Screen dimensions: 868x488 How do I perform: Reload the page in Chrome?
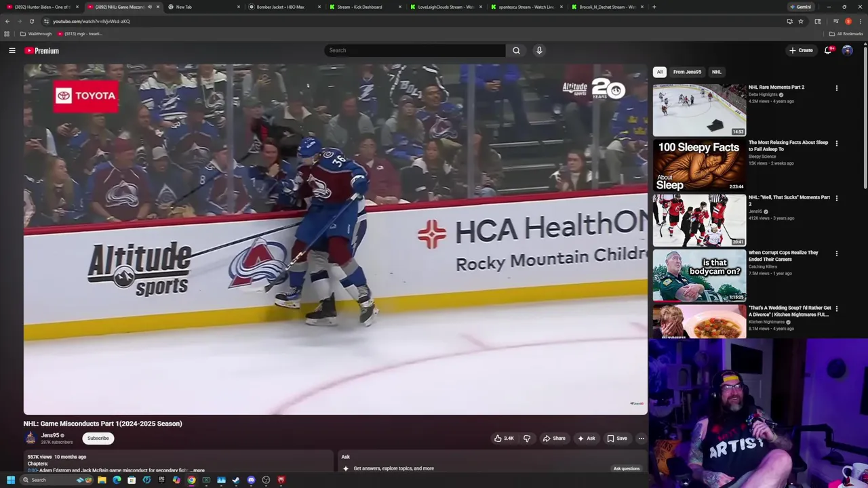coord(31,21)
